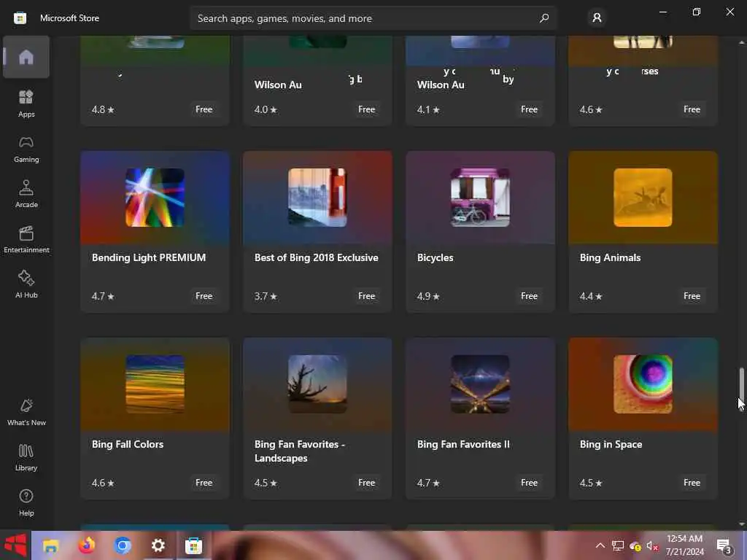Open the user account profile icon
Screen dimensions: 747x560
tap(597, 18)
